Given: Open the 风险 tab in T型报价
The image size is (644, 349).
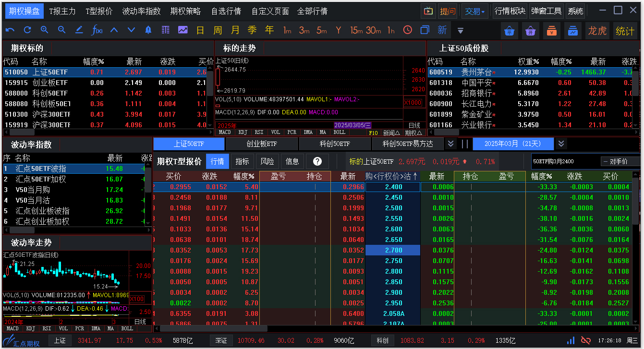Looking at the screenshot, I should (267, 161).
